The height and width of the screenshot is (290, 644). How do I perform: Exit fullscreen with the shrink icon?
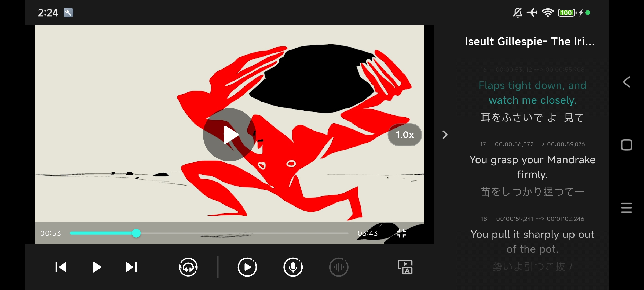point(401,233)
